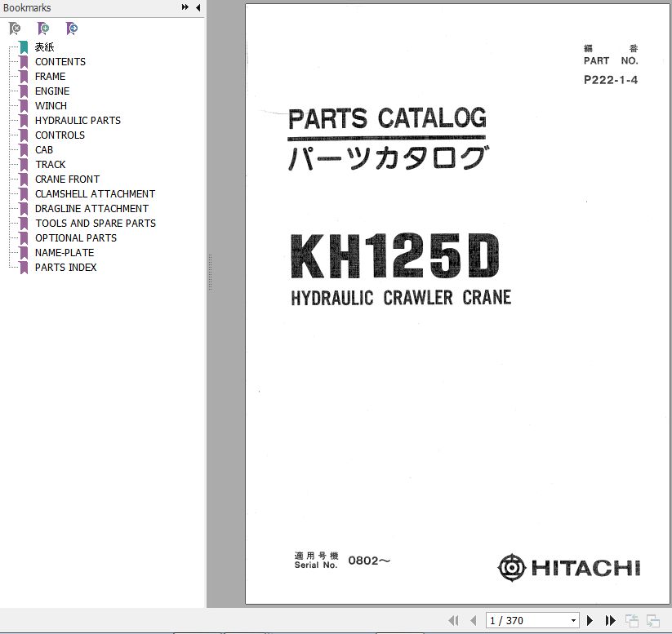Viewport: 672px width, 634px height.
Task: Click the bookmark icon beside ENGINE
Action: click(24, 91)
